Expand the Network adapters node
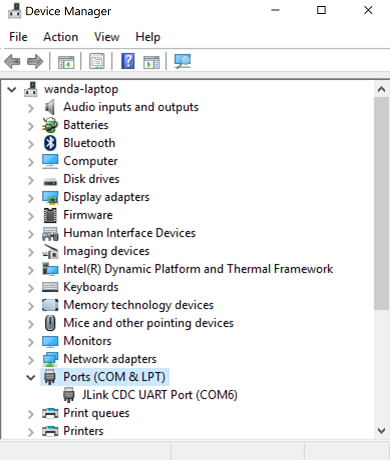Viewport: 390px width, 460px height. [x=31, y=360]
